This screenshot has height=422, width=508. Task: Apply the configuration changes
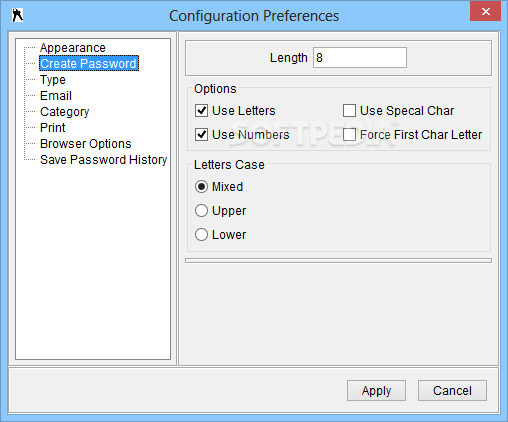[376, 390]
